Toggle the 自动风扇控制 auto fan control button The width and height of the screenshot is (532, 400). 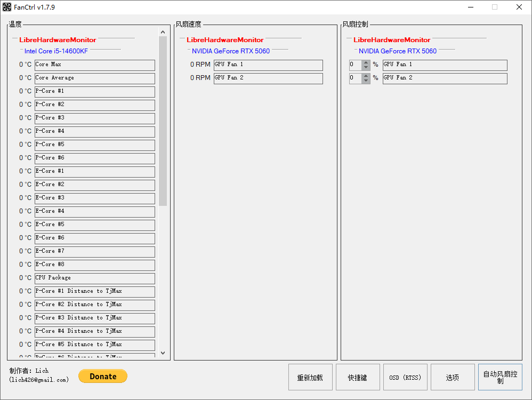(500, 378)
